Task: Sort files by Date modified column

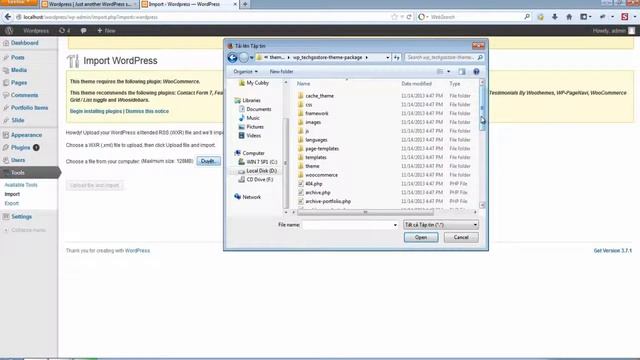Action: click(416, 84)
